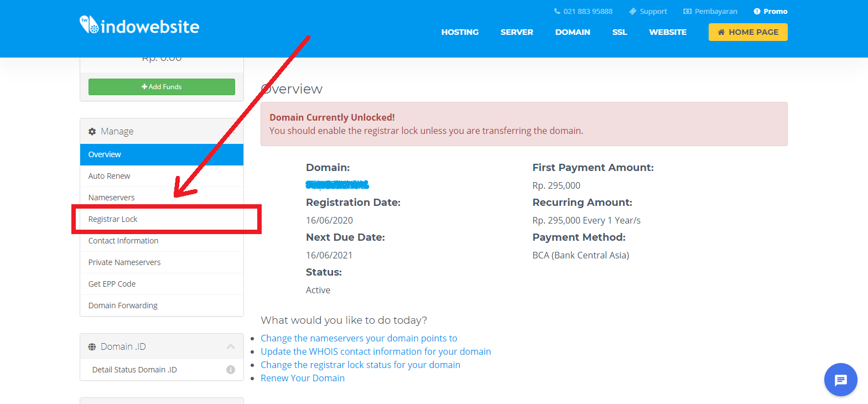868x404 pixels.
Task: Open 'Renew Your Domain' link
Action: [x=303, y=378]
